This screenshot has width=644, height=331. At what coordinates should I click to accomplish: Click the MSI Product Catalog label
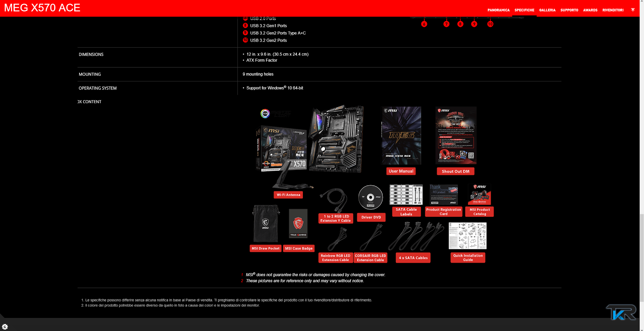pos(480,212)
